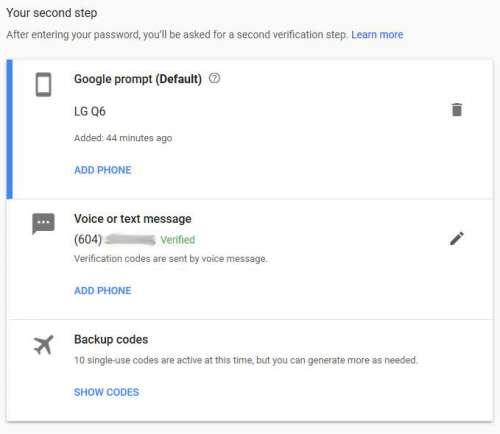Image resolution: width=500 pixels, height=434 pixels.
Task: Click the Voice or text message heading
Action: [133, 219]
